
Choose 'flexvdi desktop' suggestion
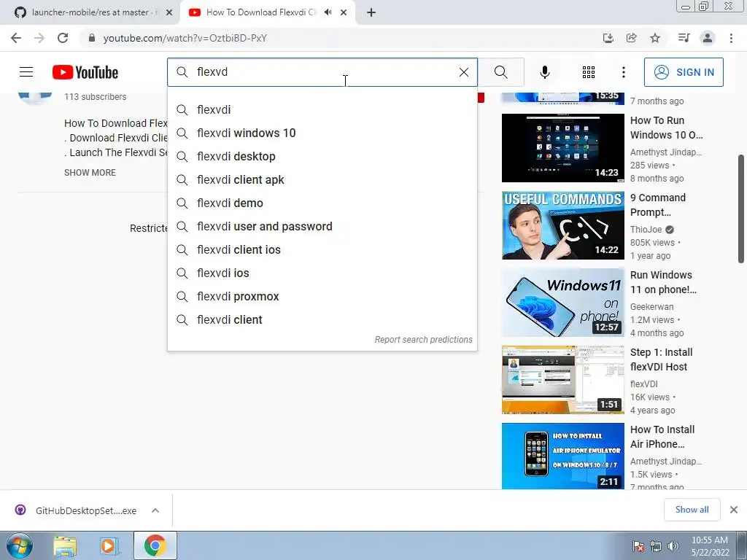coord(322,156)
